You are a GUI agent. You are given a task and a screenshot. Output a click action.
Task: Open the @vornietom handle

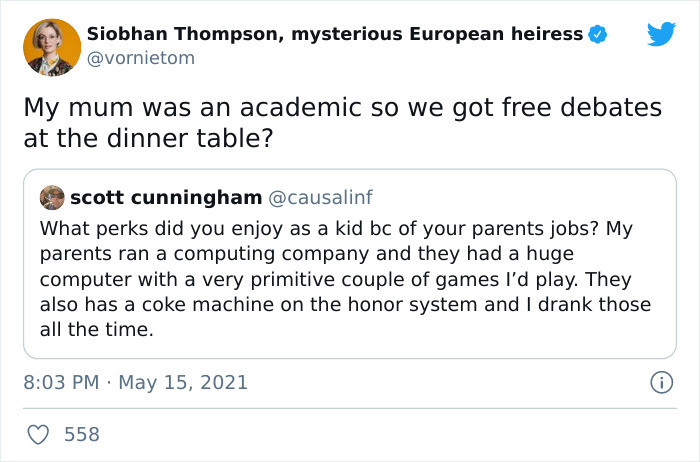pos(141,58)
